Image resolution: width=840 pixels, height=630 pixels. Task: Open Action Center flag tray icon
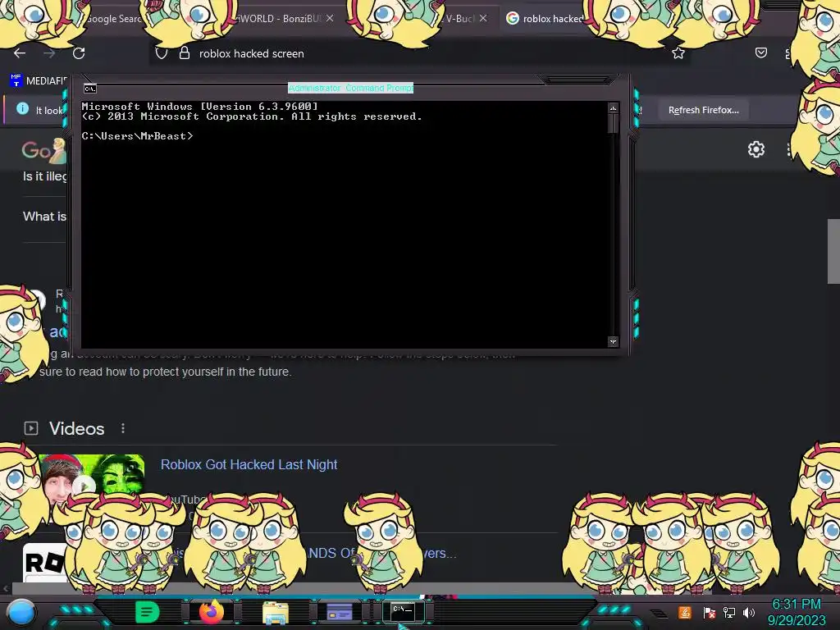click(x=710, y=612)
